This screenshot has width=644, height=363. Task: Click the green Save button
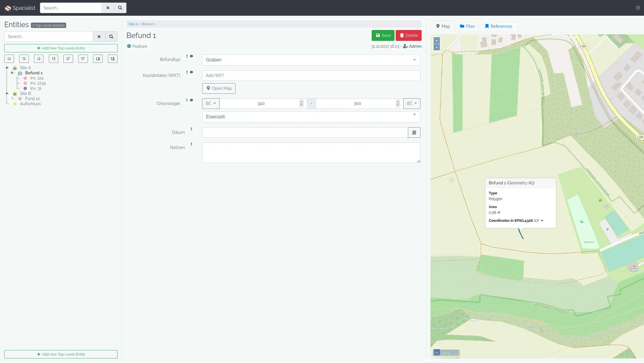point(383,35)
